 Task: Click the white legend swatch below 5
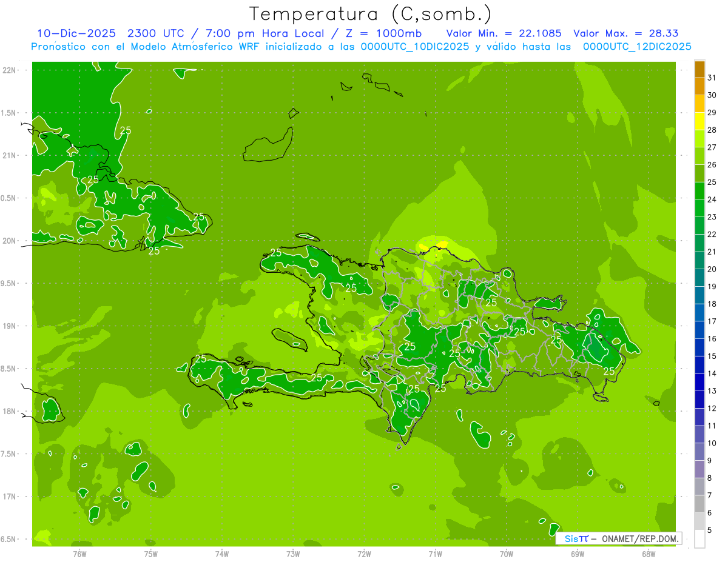click(699, 539)
